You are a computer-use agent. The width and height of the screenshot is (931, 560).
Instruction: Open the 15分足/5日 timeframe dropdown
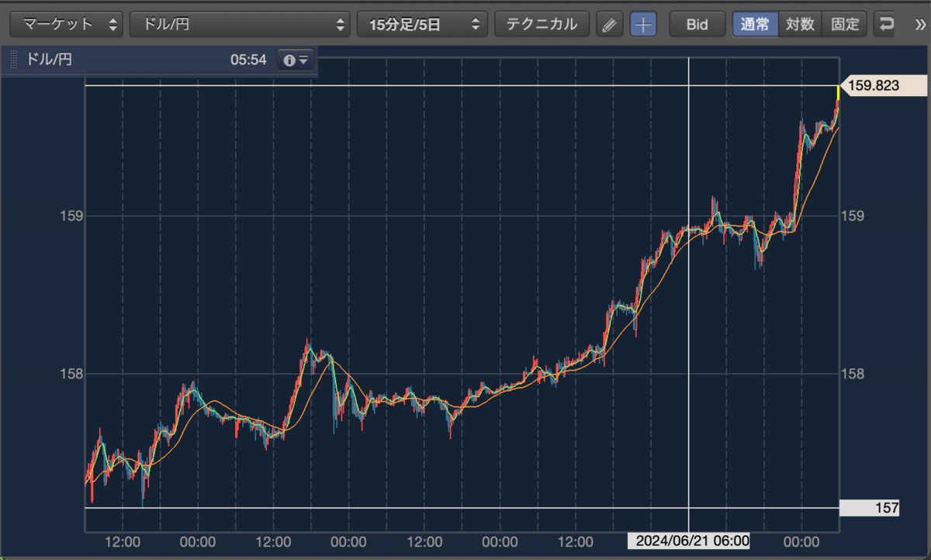(x=422, y=24)
